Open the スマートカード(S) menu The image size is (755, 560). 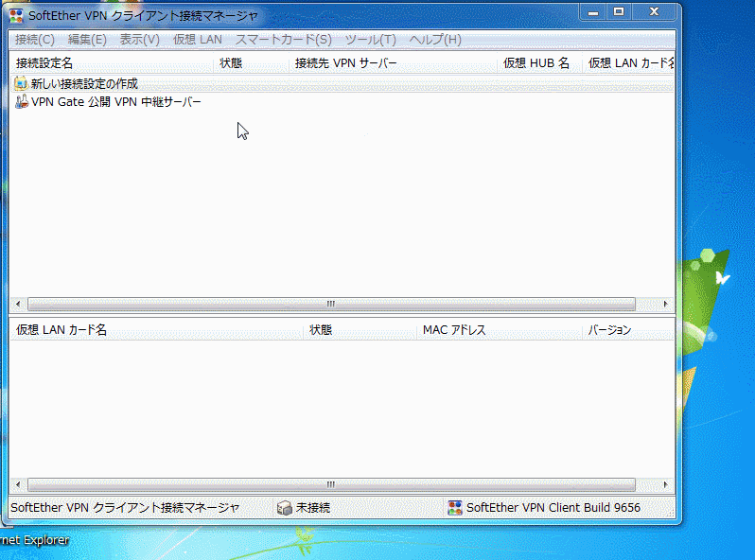click(x=284, y=40)
